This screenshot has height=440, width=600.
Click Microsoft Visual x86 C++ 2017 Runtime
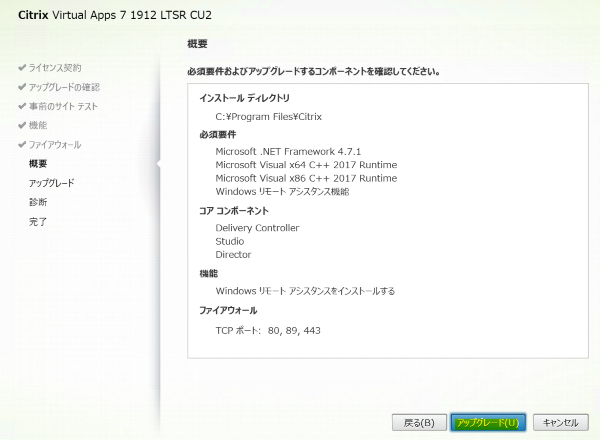click(306, 178)
